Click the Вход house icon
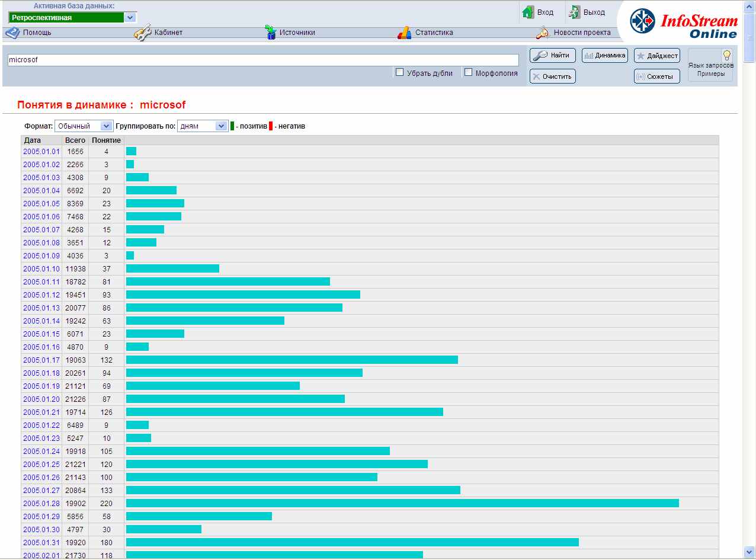This screenshot has height=560, width=756. tap(528, 12)
